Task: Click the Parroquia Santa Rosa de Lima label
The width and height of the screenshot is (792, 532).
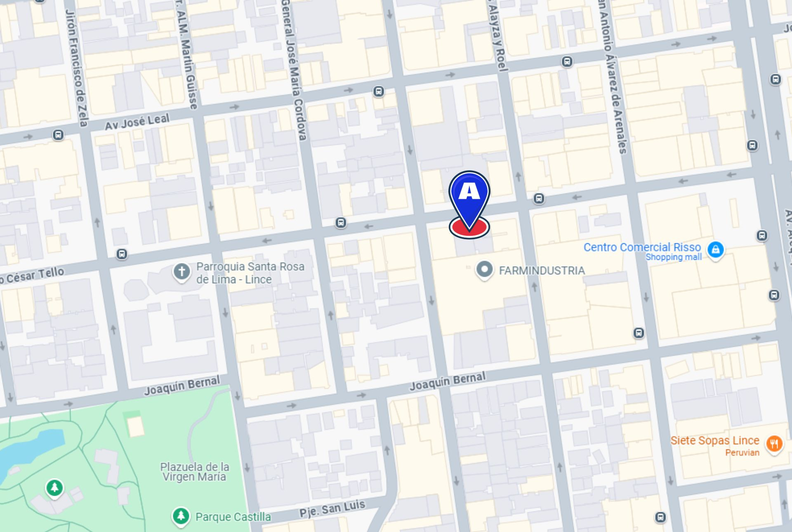Action: pyautogui.click(x=250, y=273)
